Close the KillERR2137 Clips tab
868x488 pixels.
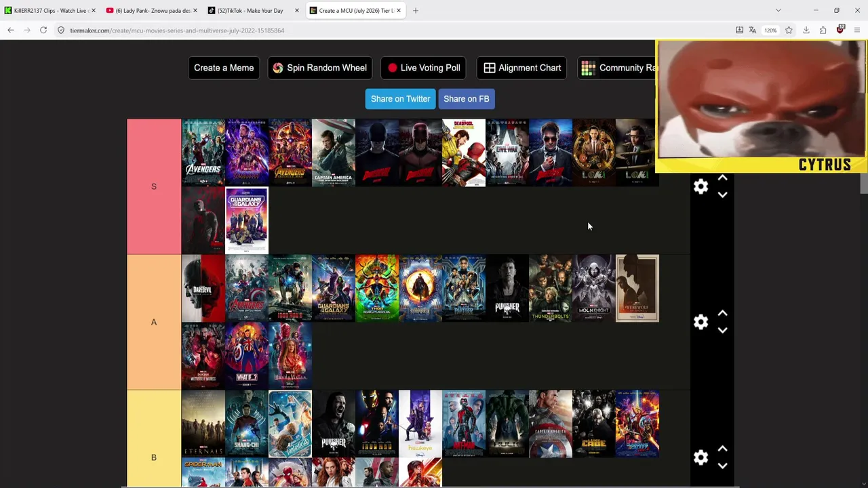tap(93, 11)
